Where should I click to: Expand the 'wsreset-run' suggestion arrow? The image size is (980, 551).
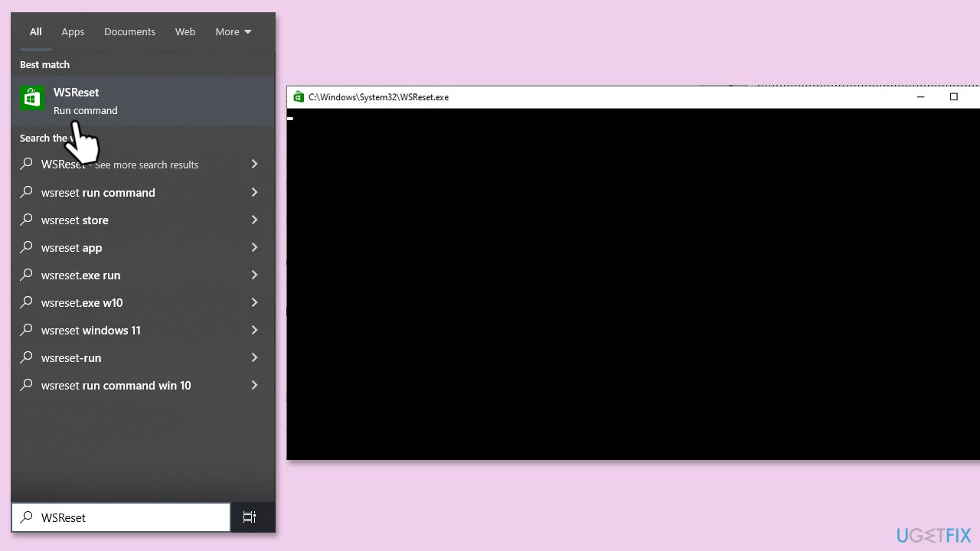(254, 357)
